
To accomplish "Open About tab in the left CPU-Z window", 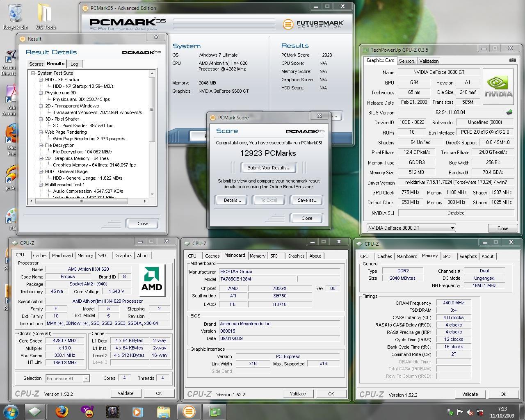I will click(143, 256).
